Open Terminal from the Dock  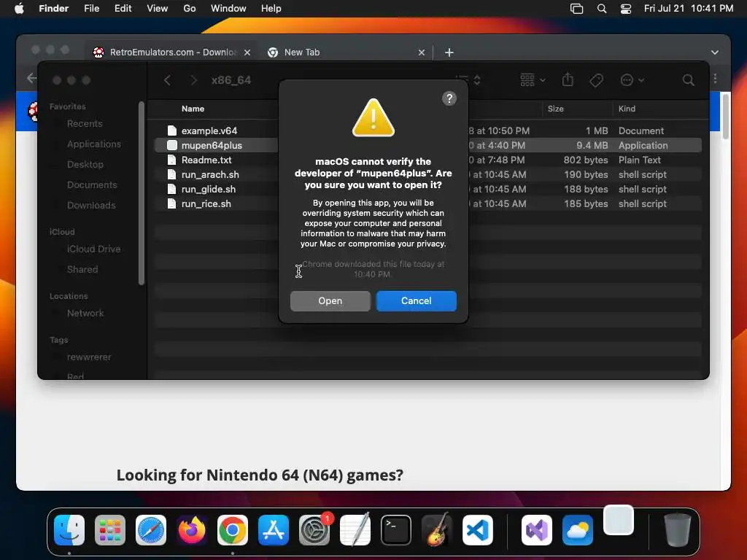[x=396, y=530]
